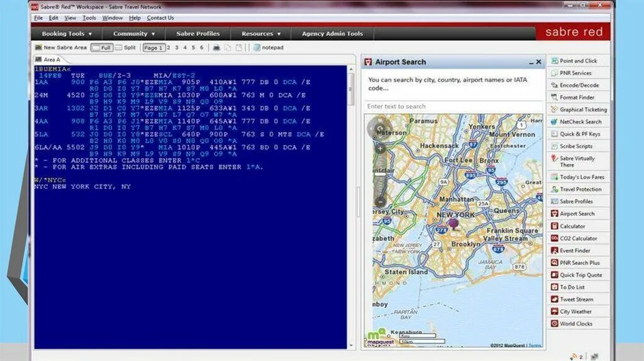This screenshot has height=361, width=644.
Task: Click the airport search text field
Action: (x=453, y=106)
